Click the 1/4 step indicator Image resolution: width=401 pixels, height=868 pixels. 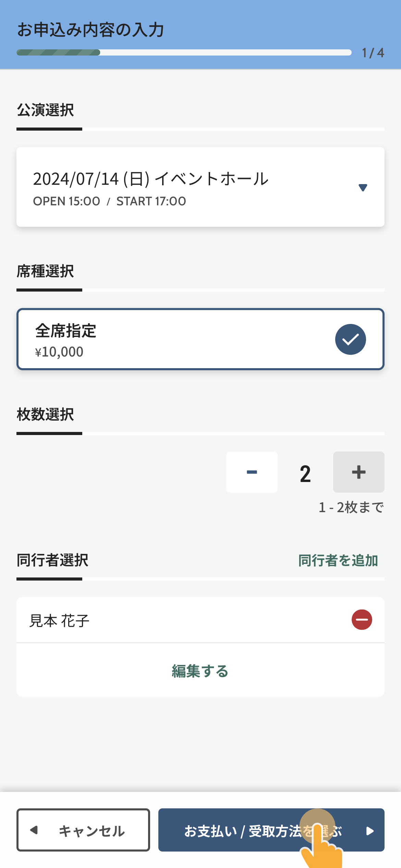(373, 53)
